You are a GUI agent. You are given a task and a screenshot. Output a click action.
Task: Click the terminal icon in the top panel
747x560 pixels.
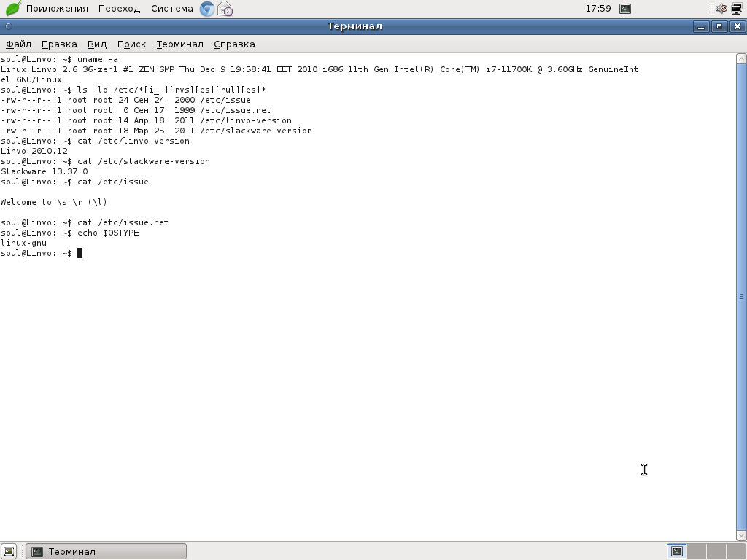pyautogui.click(x=625, y=9)
